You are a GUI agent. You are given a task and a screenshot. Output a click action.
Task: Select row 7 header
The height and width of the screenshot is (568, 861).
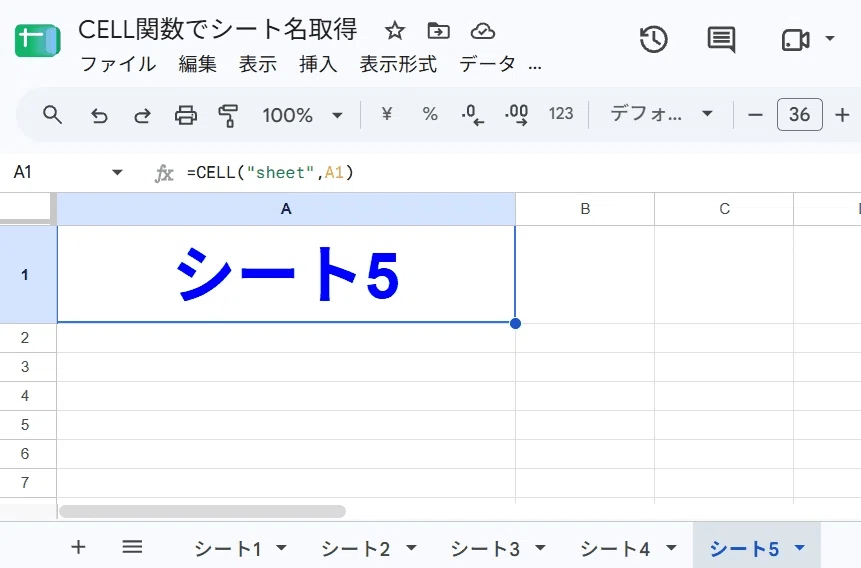click(x=25, y=483)
